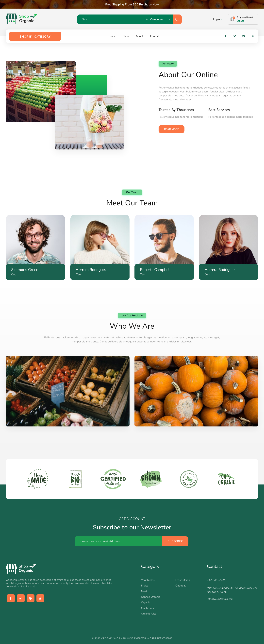The image size is (264, 644).
Task: Focus the newsletter email address field
Action: 119,541
